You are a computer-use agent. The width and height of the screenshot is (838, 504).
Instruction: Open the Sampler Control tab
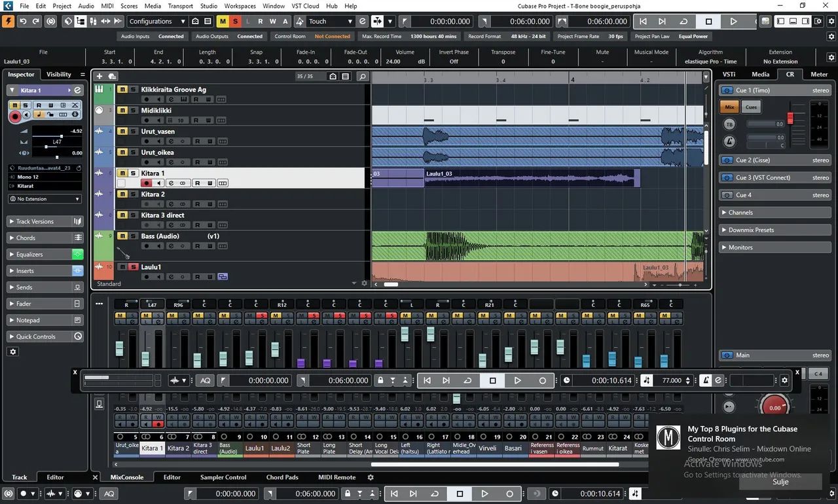[223, 477]
